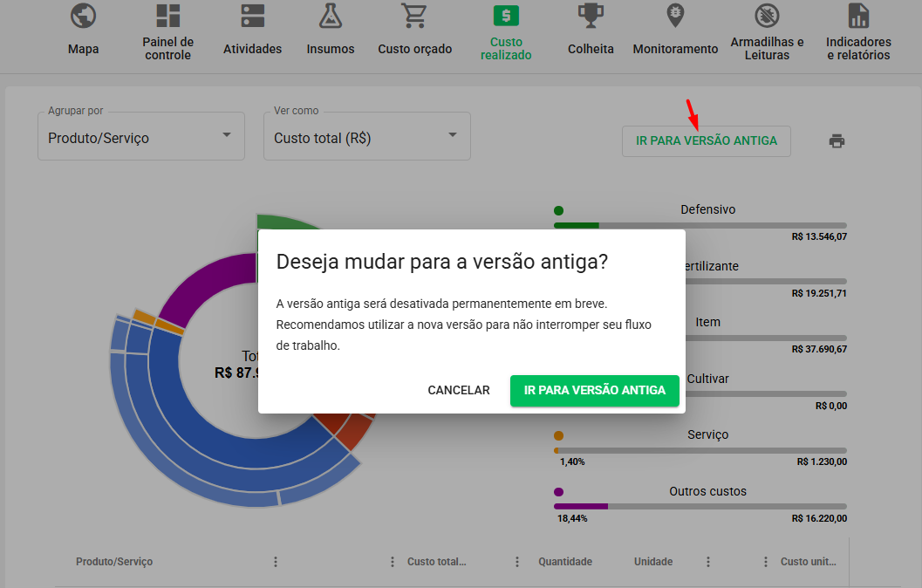Open the Mapa globe icon
This screenshot has height=588, width=922.
coord(83,16)
